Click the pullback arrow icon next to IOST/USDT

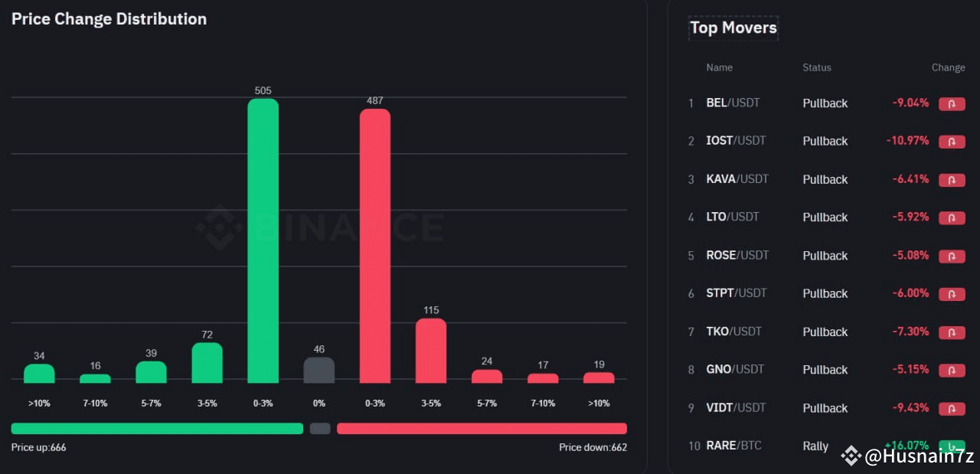tap(952, 142)
